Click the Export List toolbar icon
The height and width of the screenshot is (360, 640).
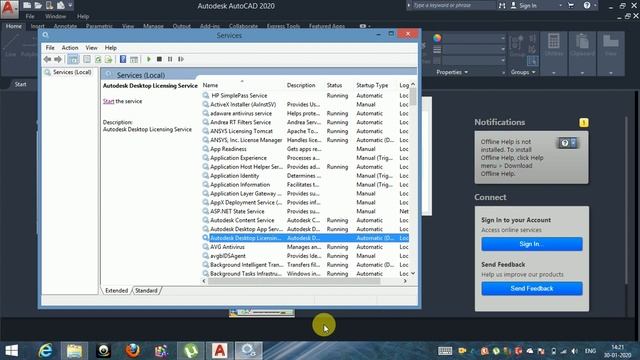[x=109, y=59]
